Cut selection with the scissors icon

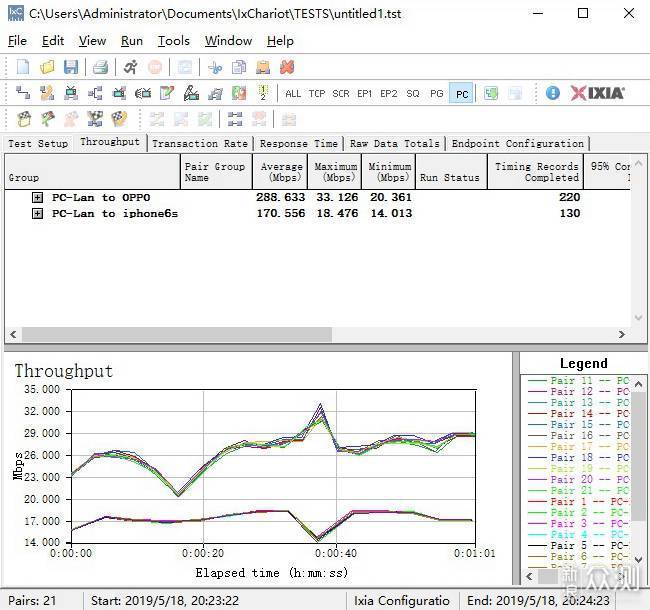click(215, 67)
